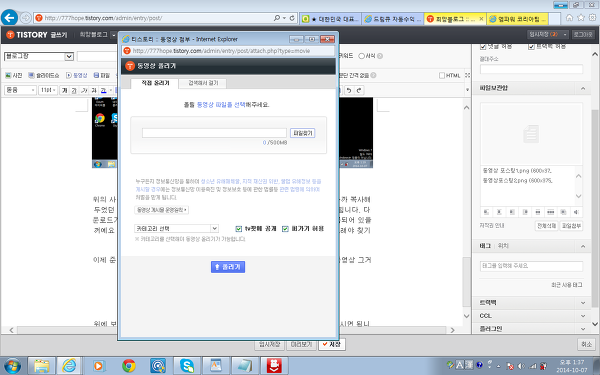Click the blue 올리기 upload button

click(228, 267)
